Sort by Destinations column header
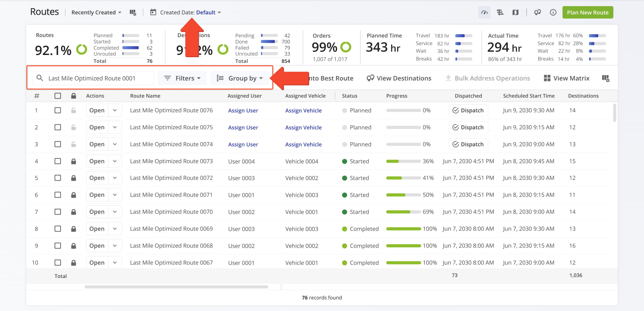This screenshot has height=311, width=644. point(583,96)
